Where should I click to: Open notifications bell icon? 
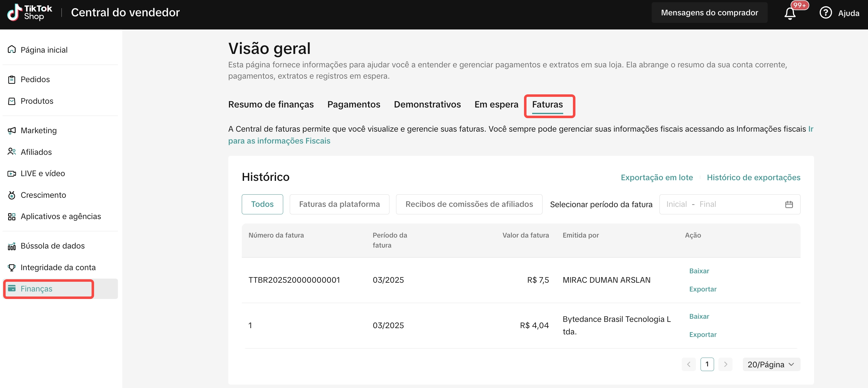[x=790, y=13]
